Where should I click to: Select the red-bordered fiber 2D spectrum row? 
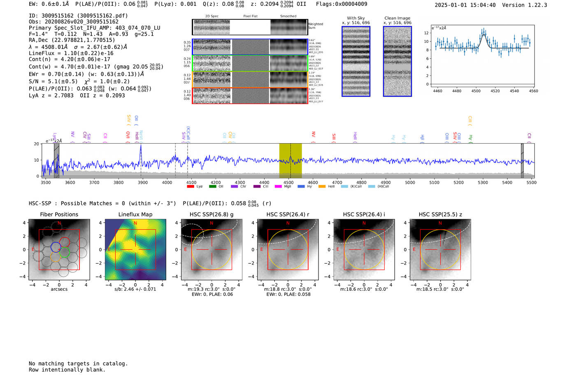(x=250, y=96)
